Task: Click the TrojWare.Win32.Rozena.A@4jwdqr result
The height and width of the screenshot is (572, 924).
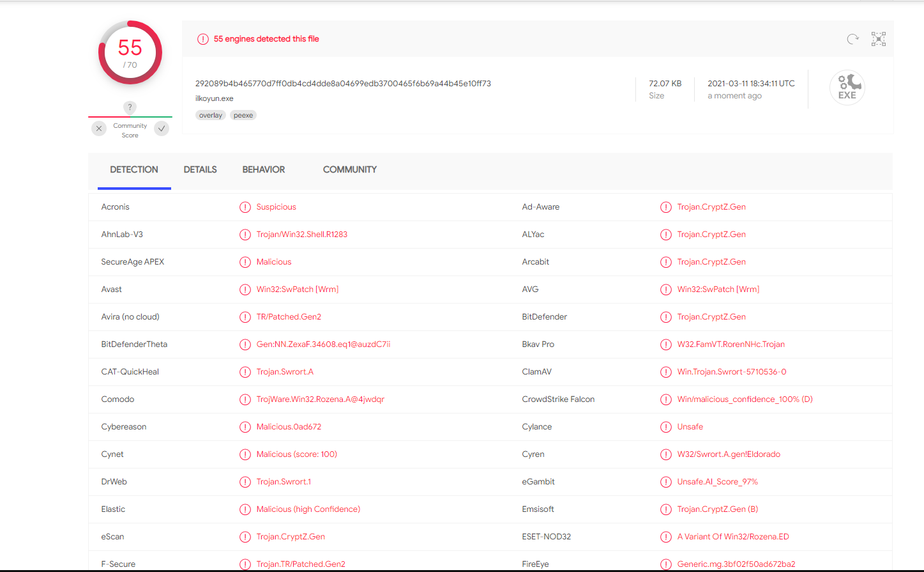Action: (321, 399)
